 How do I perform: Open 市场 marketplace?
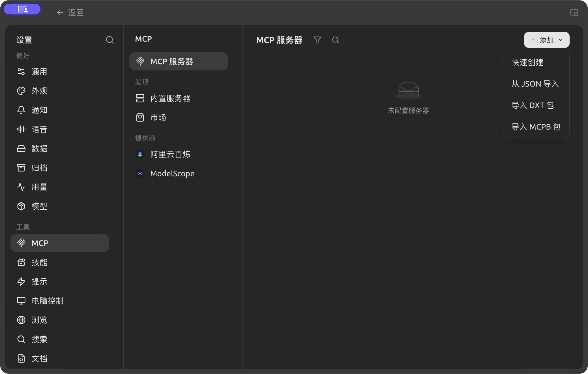click(179, 117)
